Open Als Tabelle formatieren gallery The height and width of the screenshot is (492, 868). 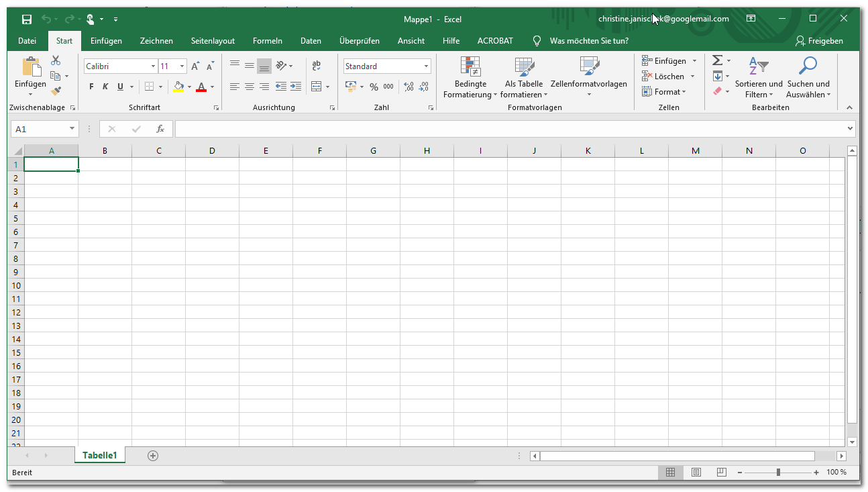coord(524,77)
